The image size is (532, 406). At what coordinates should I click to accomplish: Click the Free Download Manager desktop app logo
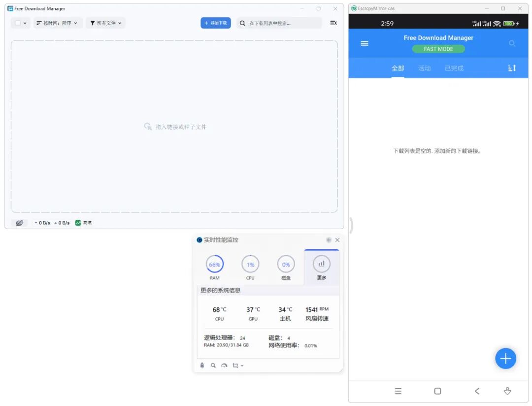(10, 8)
